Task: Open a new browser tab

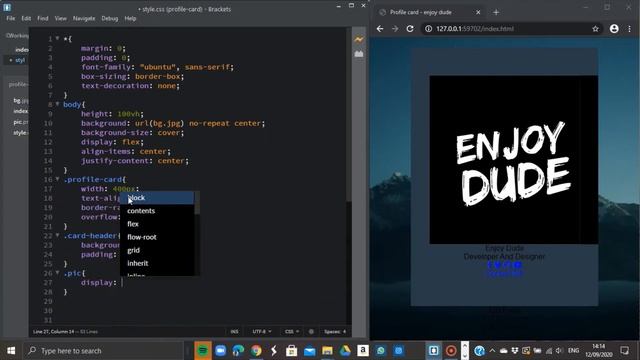Action: [x=496, y=12]
